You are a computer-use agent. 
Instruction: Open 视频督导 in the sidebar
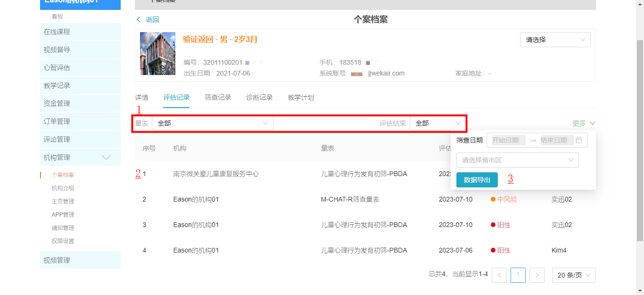point(80,50)
